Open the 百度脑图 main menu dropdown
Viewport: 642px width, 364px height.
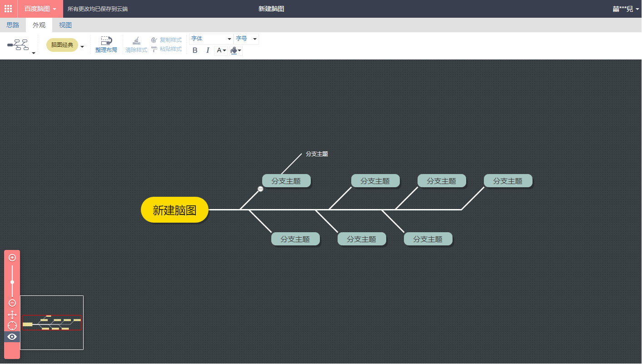tap(40, 9)
